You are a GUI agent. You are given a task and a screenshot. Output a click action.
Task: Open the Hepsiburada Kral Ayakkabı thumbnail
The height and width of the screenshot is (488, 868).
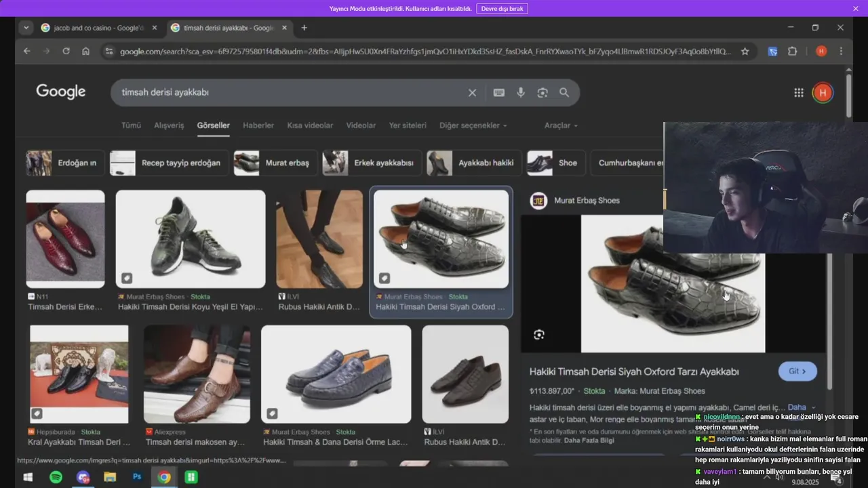point(79,374)
